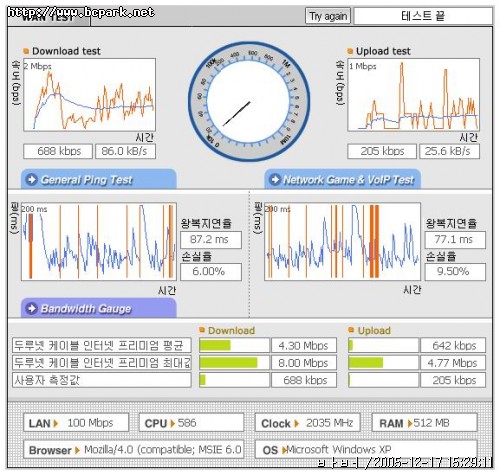The image size is (500, 475).
Task: Click the 8.00 Mbps download value
Action: tap(304, 363)
